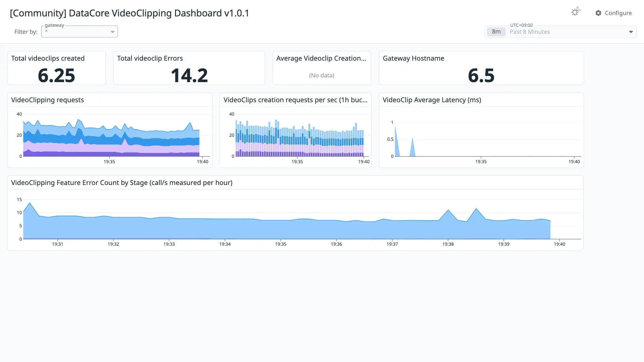The width and height of the screenshot is (644, 362).
Task: Select the VideoClips creation requests per sec title
Action: tap(295, 100)
